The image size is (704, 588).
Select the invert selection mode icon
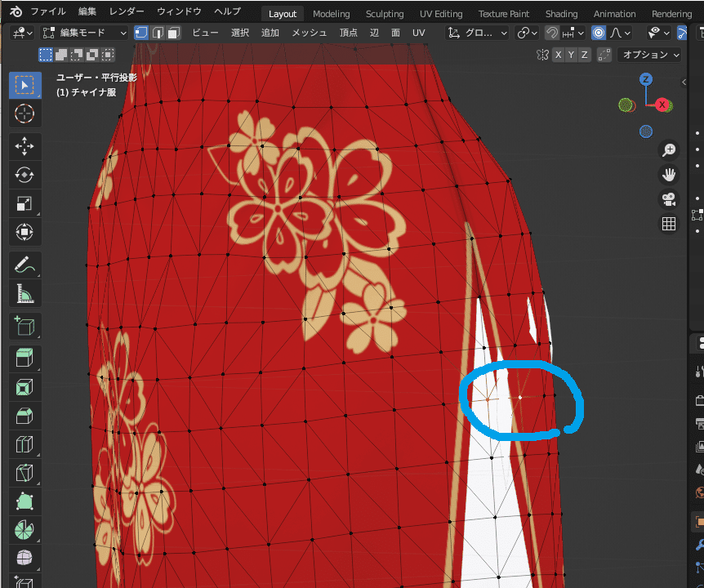pyautogui.click(x=92, y=55)
